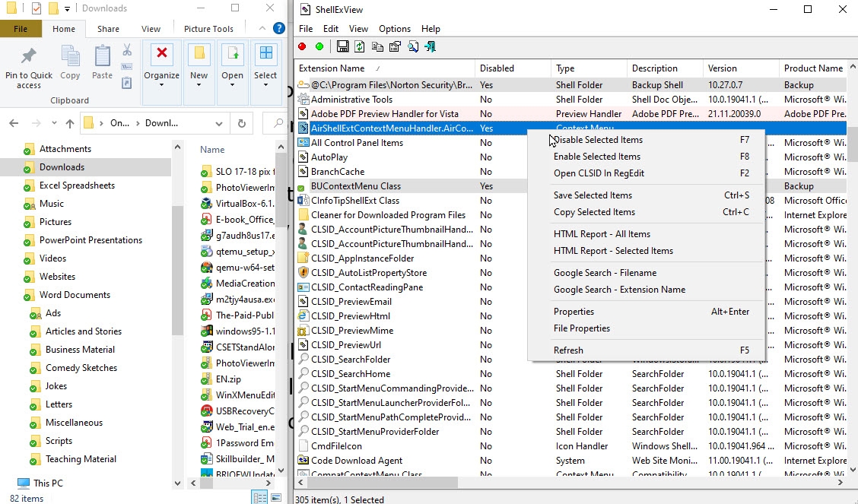This screenshot has height=504, width=858.
Task: Click the Find icon on the ShellExView toolbar
Action: coord(413,46)
